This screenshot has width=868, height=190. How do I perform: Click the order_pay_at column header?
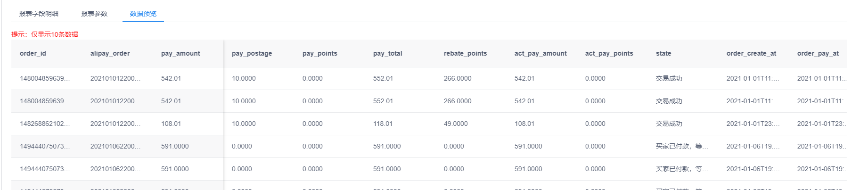(818, 53)
